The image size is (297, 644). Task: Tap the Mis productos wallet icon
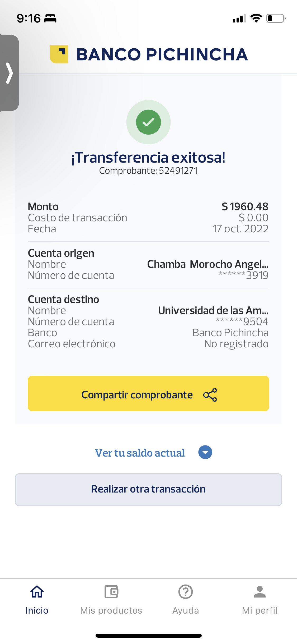point(111,592)
